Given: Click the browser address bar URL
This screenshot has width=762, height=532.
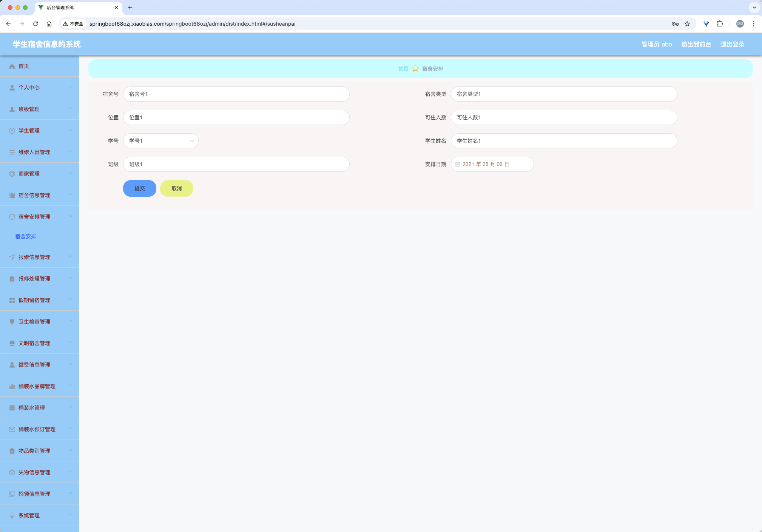Looking at the screenshot, I should [x=192, y=24].
